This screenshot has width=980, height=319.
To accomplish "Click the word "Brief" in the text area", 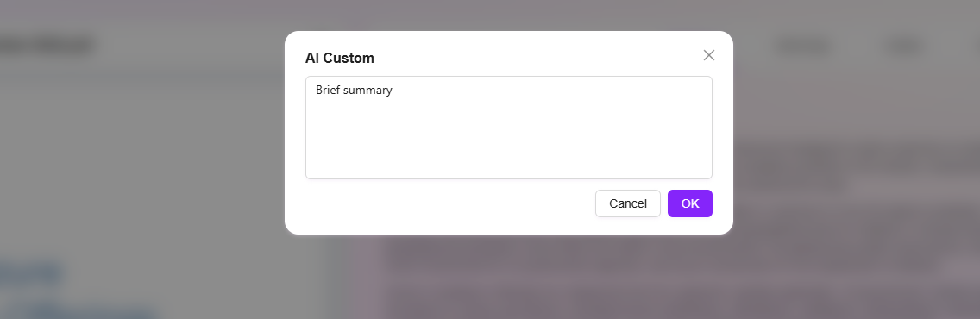I will (x=328, y=90).
